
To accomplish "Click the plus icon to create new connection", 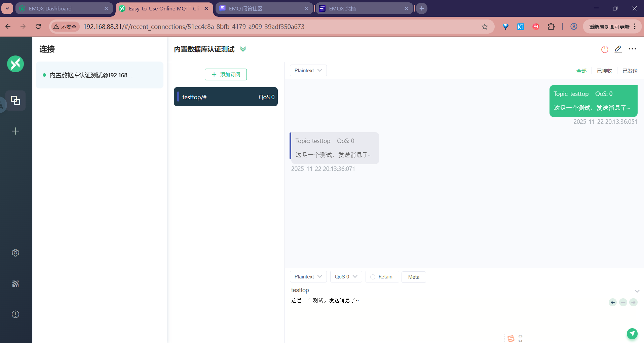I will pos(15,131).
